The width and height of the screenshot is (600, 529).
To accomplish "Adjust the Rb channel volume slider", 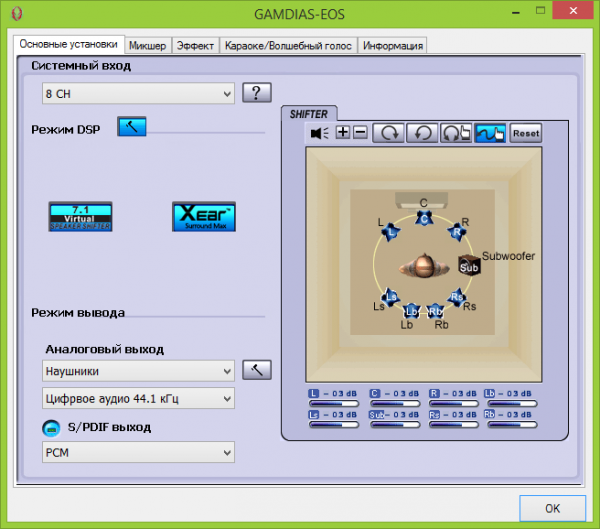I will click(x=512, y=425).
